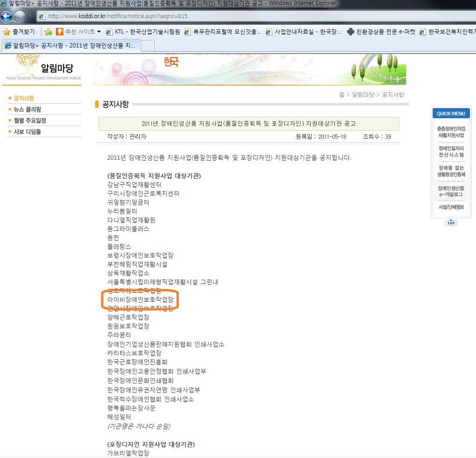Screen dimensions: 476x458
Task: Click the 등록일 : 2011-05-18 text
Action: pyautogui.click(x=321, y=137)
